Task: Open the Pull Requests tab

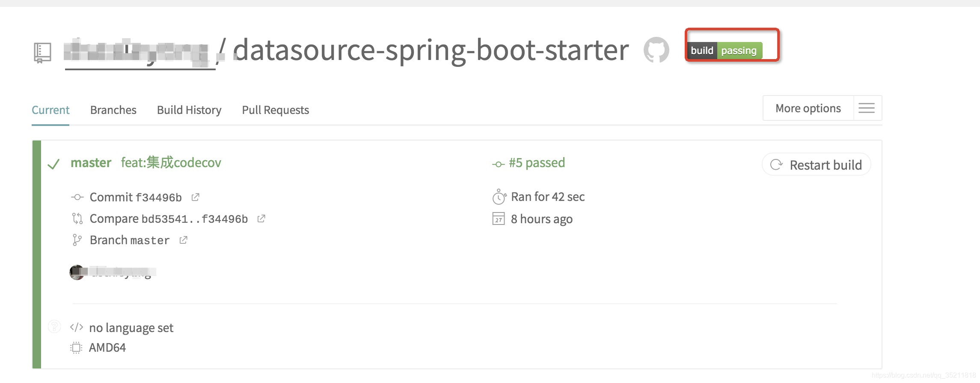Action: [x=276, y=110]
